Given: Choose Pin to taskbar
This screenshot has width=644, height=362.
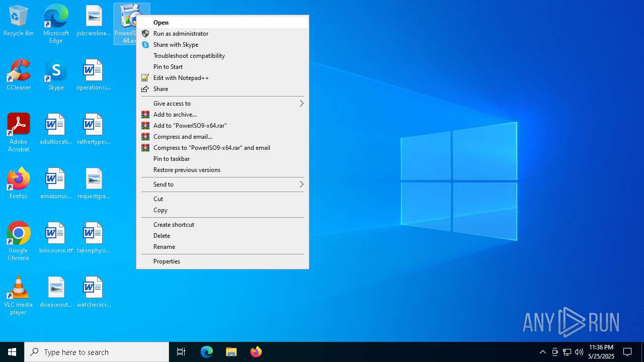Looking at the screenshot, I should tap(223, 158).
